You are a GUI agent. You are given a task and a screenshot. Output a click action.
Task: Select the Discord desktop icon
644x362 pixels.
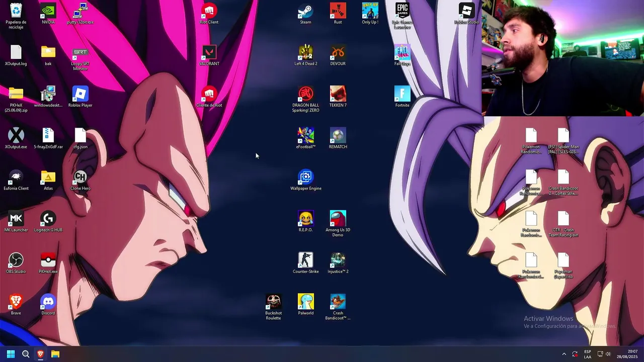pyautogui.click(x=48, y=305)
